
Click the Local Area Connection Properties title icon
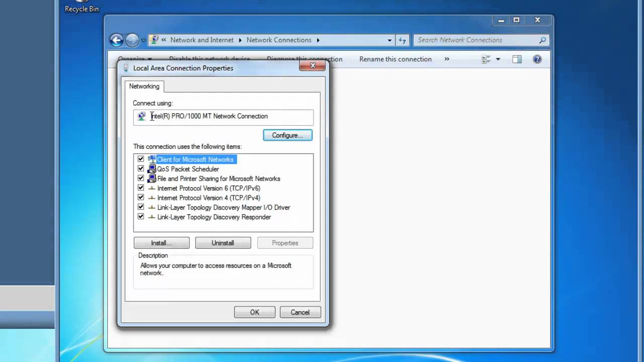coord(126,68)
